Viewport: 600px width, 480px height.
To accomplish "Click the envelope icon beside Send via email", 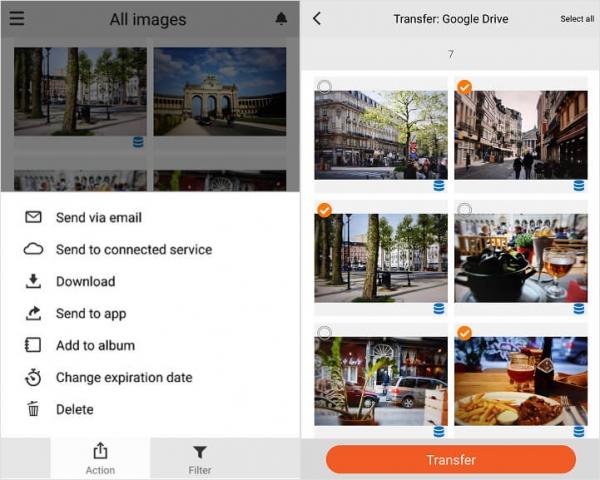I will (x=33, y=217).
